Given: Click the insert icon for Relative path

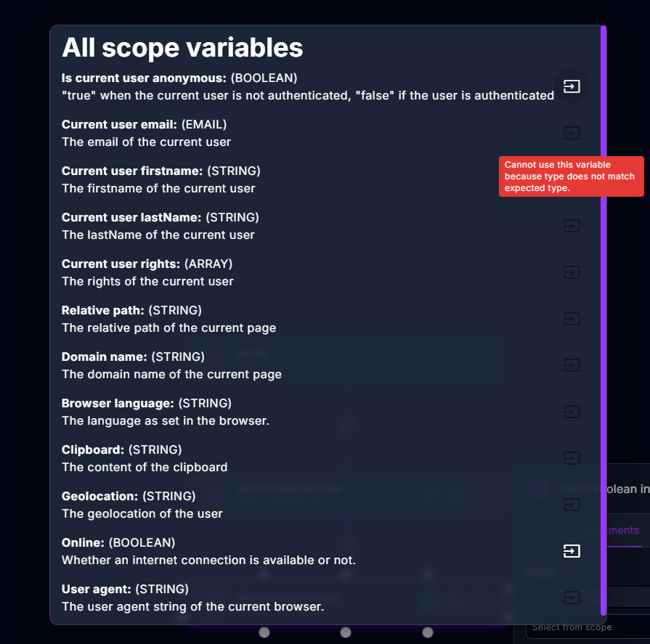Looking at the screenshot, I should [x=572, y=319].
